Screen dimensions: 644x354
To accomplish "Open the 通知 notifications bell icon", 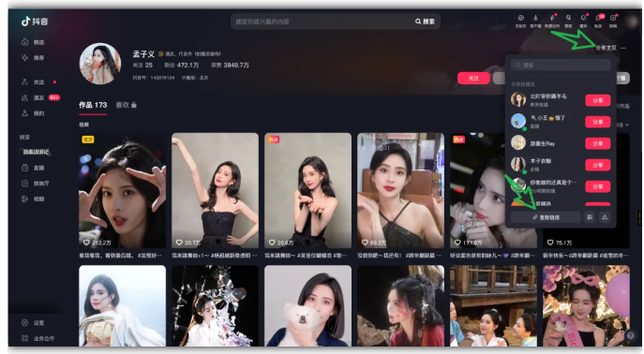I will pyautogui.click(x=583, y=21).
